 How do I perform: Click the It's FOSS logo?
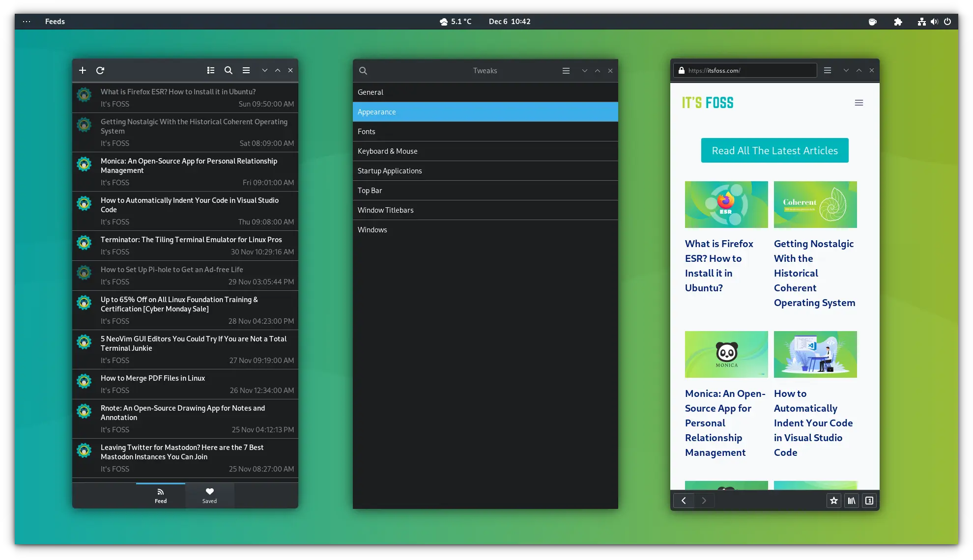pos(708,103)
